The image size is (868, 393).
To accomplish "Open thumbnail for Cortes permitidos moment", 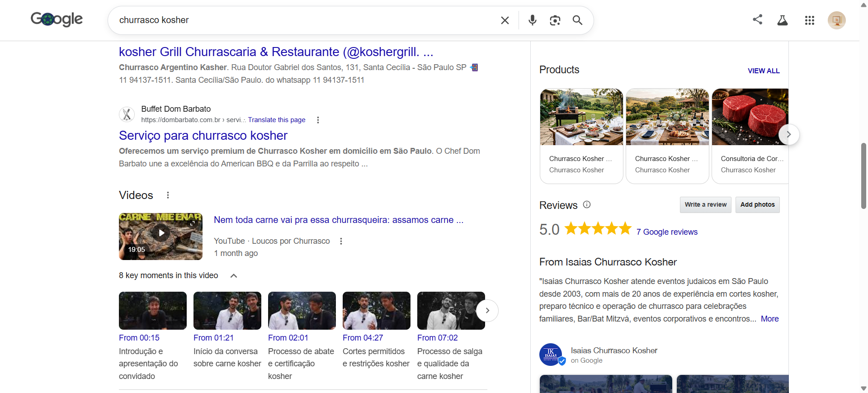I will (377, 311).
